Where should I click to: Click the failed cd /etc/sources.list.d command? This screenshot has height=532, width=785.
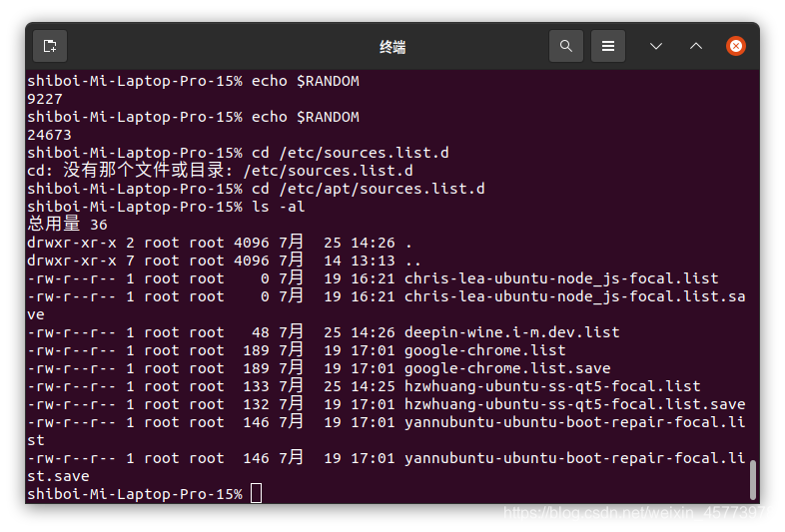350,153
